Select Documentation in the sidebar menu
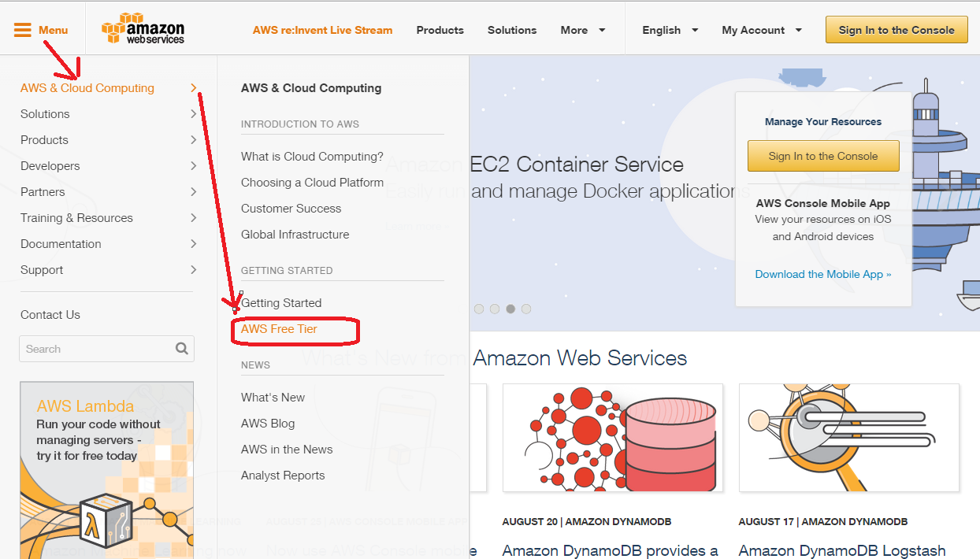 61,244
